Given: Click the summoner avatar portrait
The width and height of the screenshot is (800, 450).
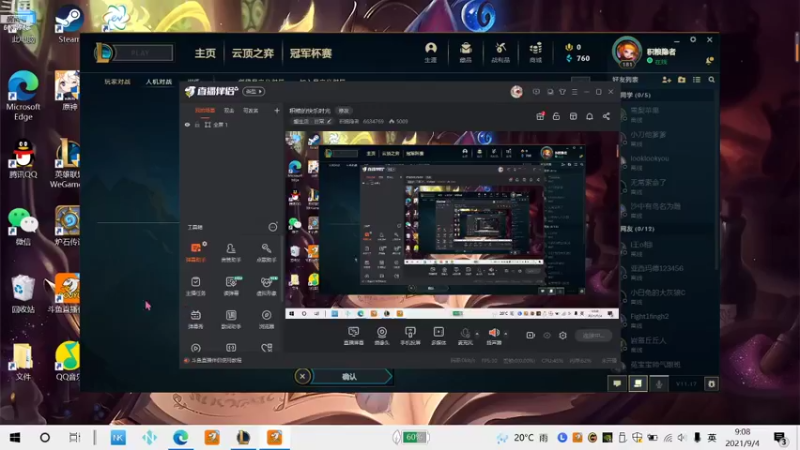Looking at the screenshot, I should (x=627, y=52).
